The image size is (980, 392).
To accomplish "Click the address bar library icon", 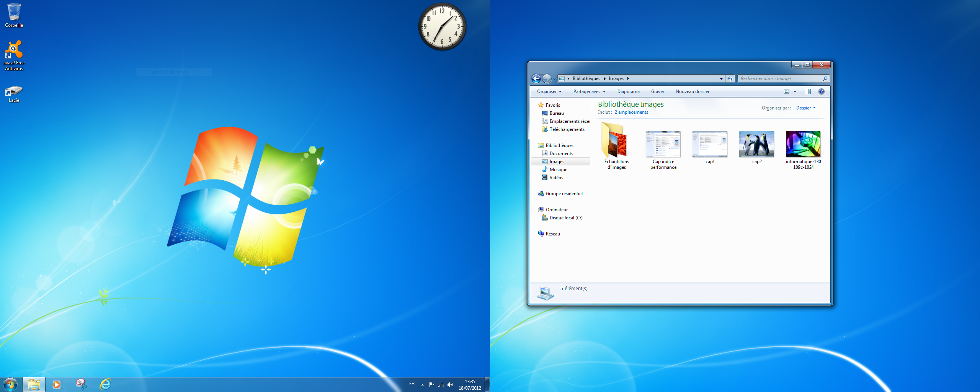I will (x=562, y=78).
